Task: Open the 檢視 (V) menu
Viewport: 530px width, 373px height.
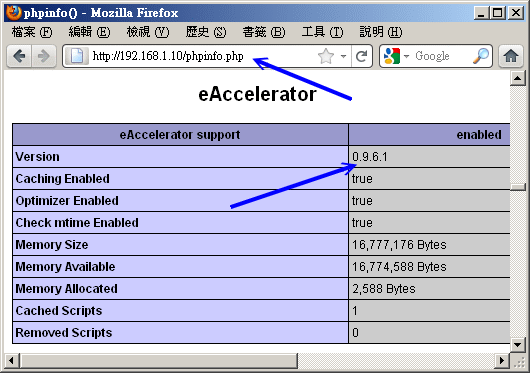Action: pos(148,32)
